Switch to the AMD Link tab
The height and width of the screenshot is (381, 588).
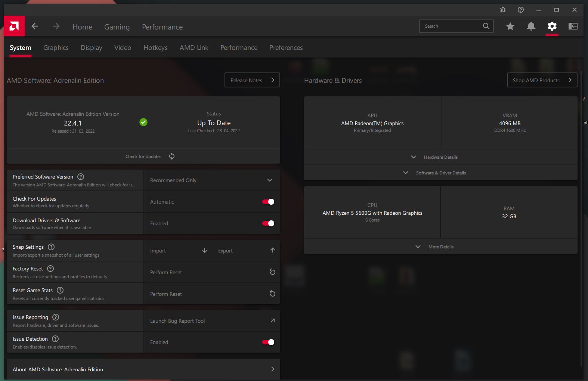tap(194, 48)
